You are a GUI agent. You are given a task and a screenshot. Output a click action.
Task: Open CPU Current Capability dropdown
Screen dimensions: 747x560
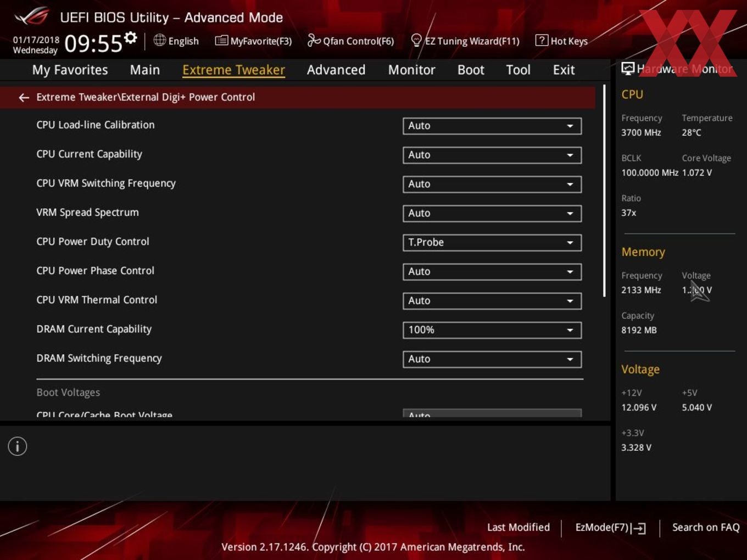click(492, 155)
